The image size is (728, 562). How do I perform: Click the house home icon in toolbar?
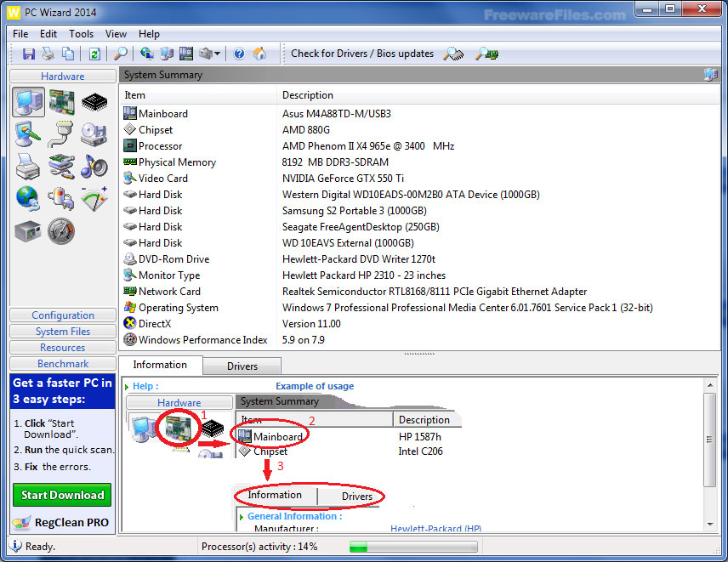(259, 54)
